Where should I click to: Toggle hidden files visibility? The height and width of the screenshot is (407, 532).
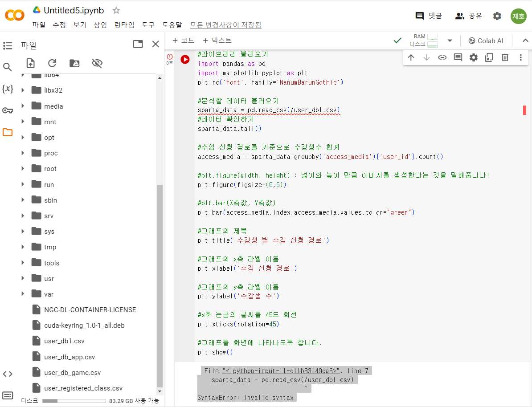(97, 63)
